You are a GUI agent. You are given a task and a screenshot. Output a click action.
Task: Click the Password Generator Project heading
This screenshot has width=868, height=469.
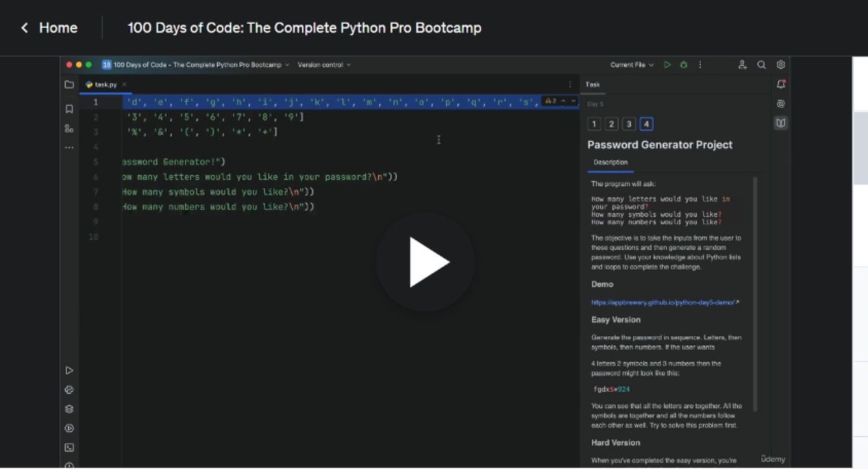coord(660,145)
